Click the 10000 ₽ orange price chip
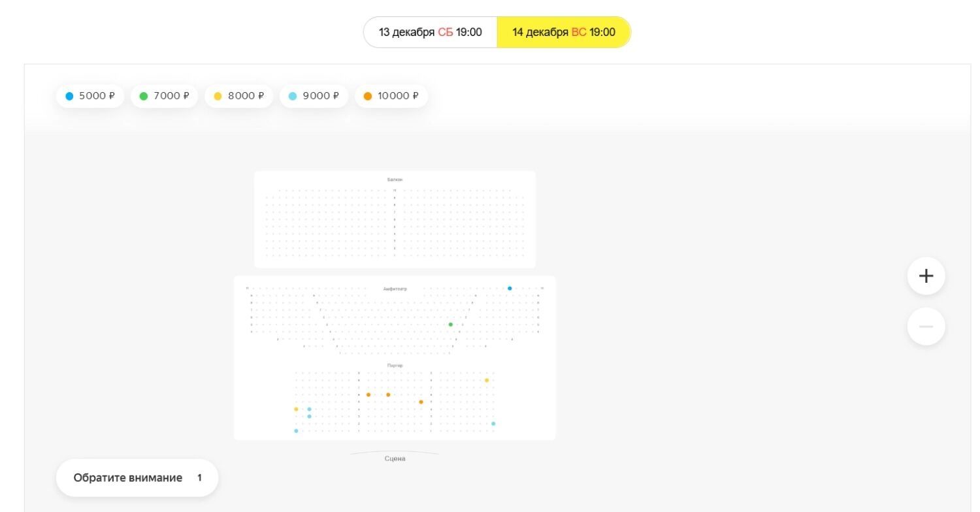Screen dimensions: 980x512 coord(391,96)
